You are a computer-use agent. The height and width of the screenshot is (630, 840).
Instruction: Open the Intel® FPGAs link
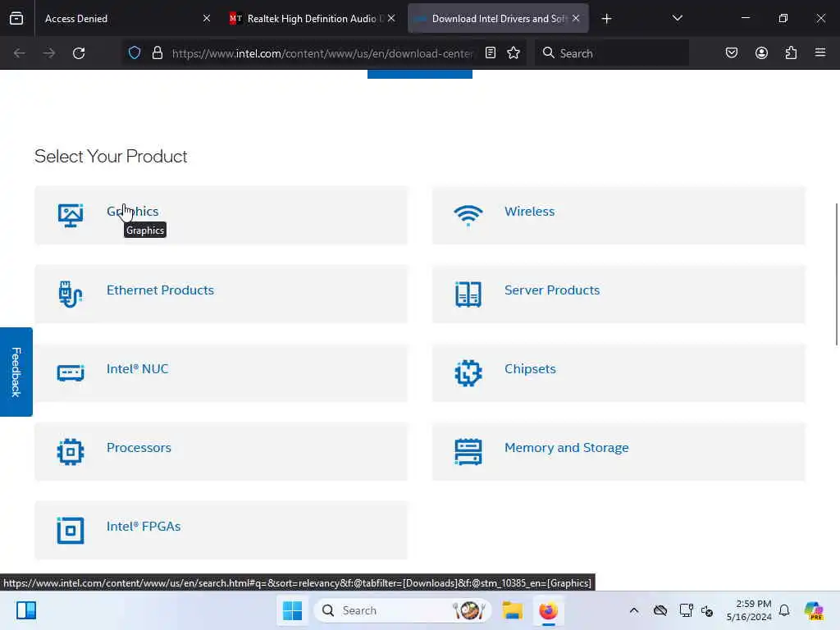tap(143, 526)
